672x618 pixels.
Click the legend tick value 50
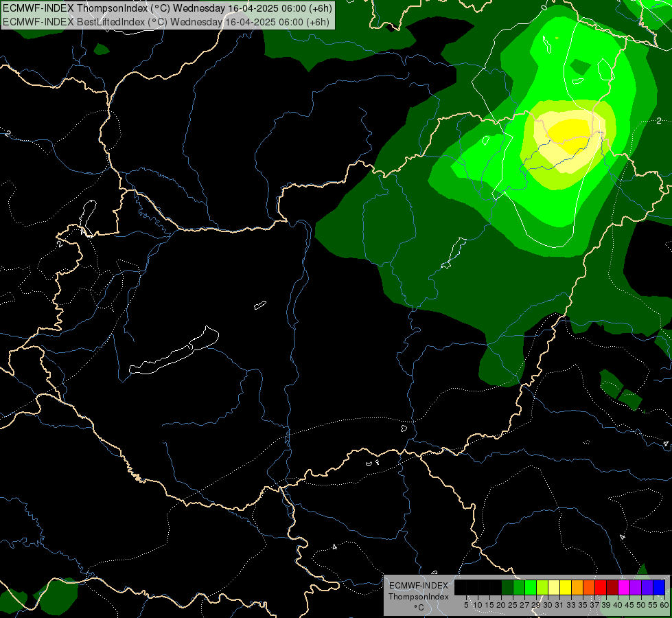pos(642,605)
